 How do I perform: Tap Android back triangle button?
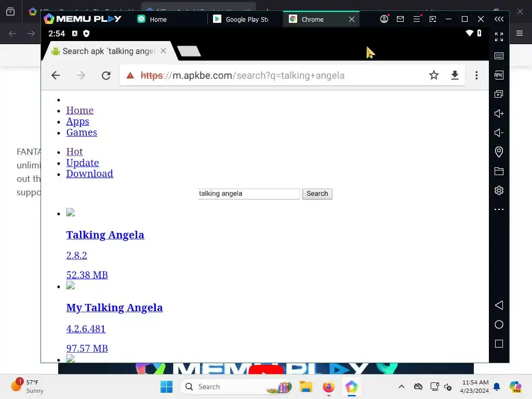point(499,305)
